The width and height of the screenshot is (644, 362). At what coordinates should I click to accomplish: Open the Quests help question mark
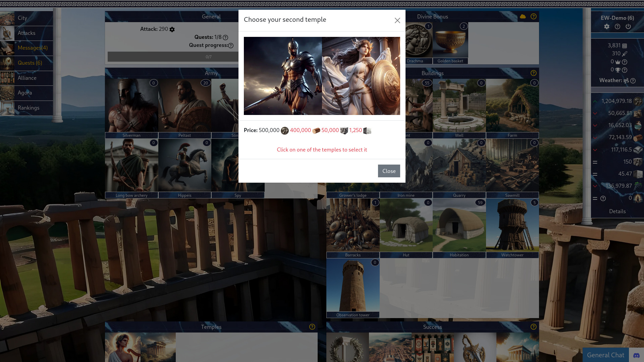tap(225, 38)
